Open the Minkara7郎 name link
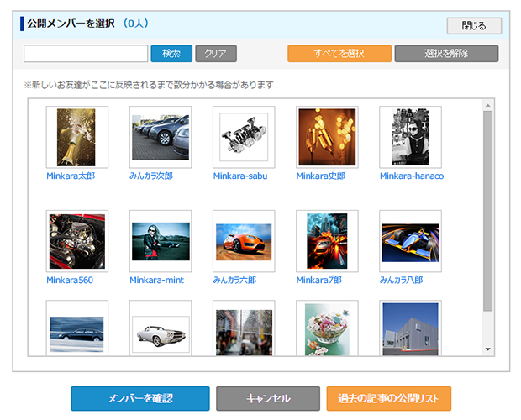 coord(319,281)
